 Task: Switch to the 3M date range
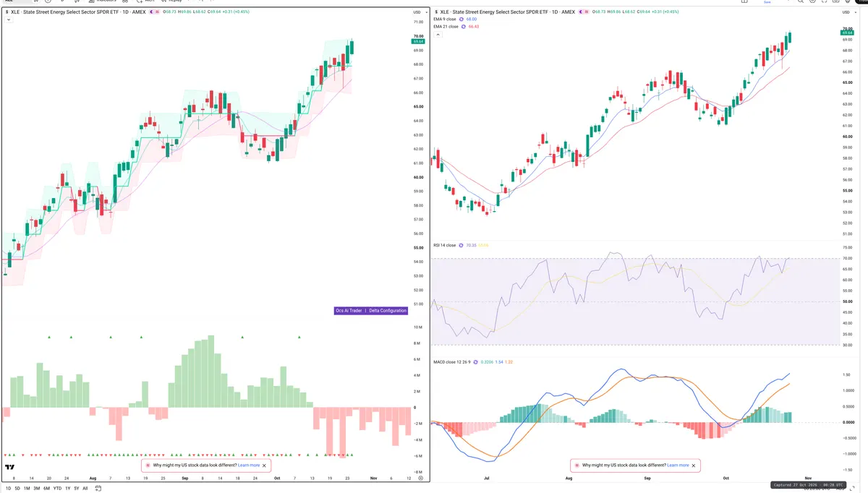[x=37, y=488]
